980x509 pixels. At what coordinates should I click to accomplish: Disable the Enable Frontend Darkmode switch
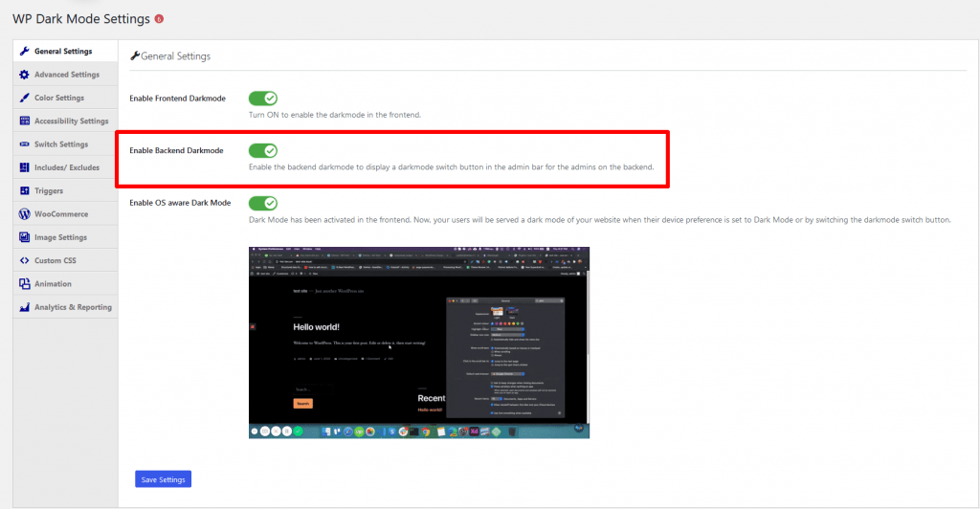263,98
